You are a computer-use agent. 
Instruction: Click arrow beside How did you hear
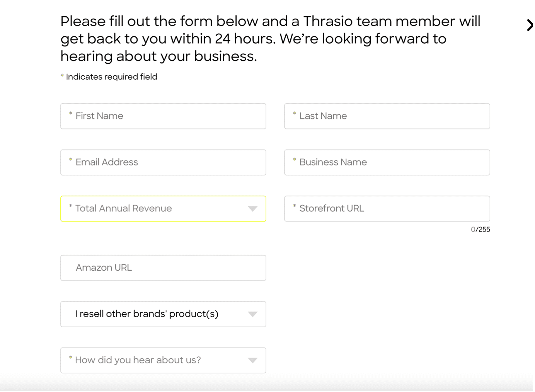click(x=252, y=360)
